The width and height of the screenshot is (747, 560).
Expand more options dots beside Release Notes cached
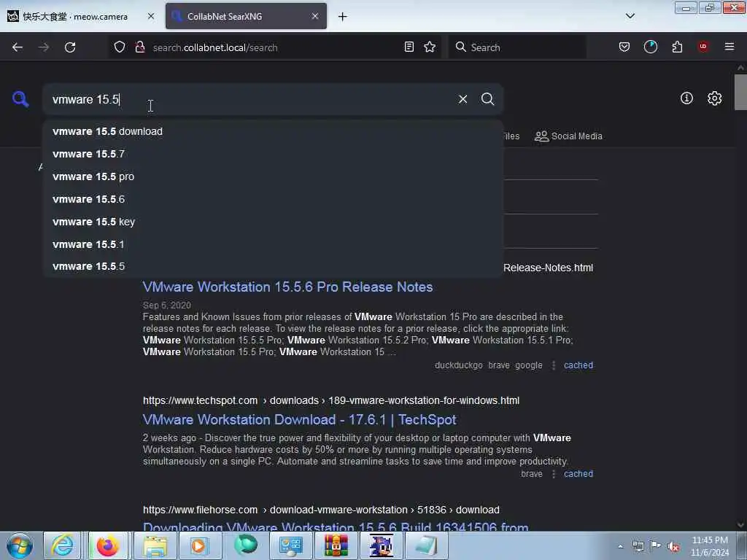[554, 365]
